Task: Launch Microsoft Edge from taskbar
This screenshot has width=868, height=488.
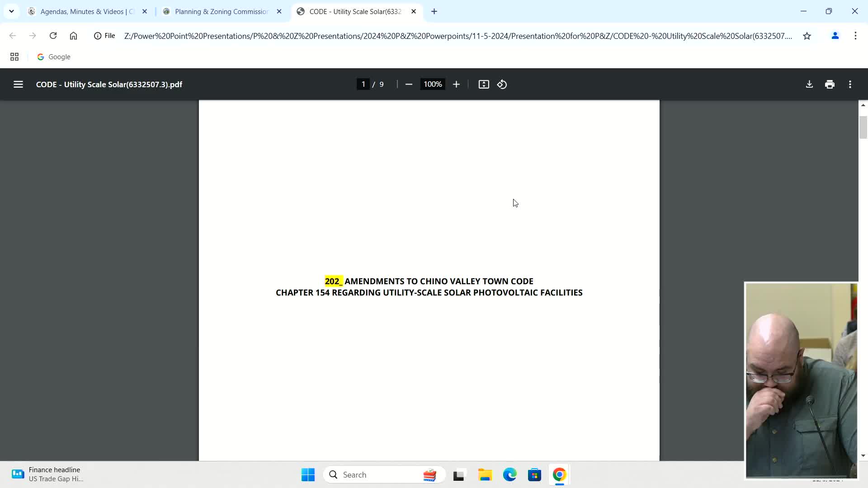Action: 509,475
